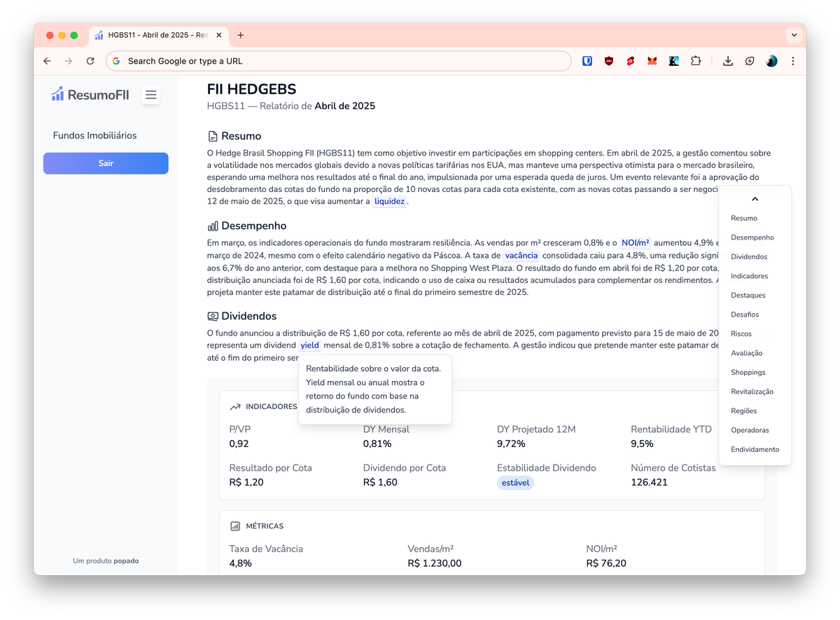Click the Sair logout button
Image resolution: width=840 pixels, height=620 pixels.
(106, 163)
